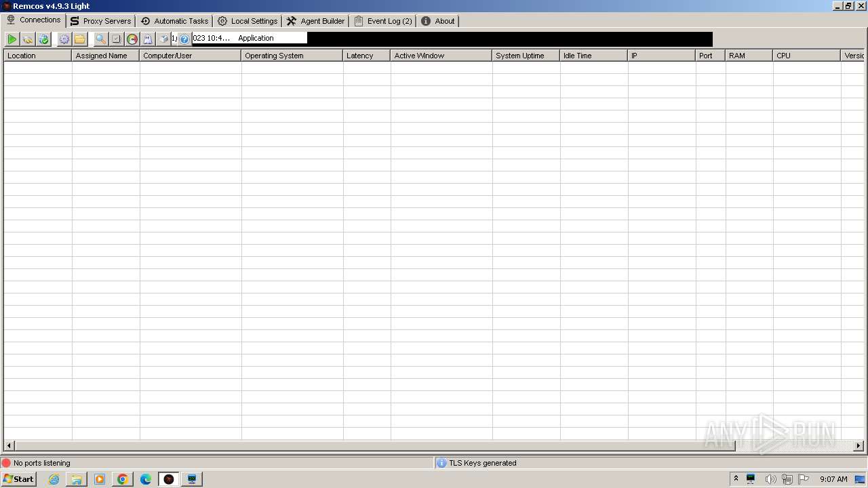Open File Explorer from the taskbar

click(77, 479)
